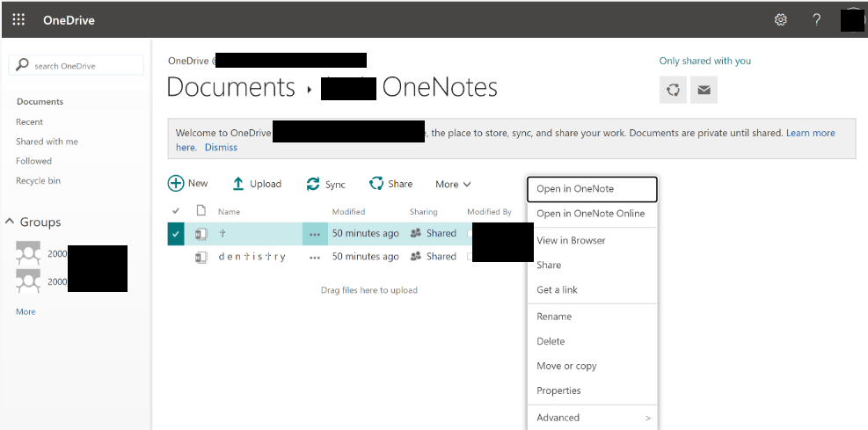Click the envelope email icon

[704, 90]
